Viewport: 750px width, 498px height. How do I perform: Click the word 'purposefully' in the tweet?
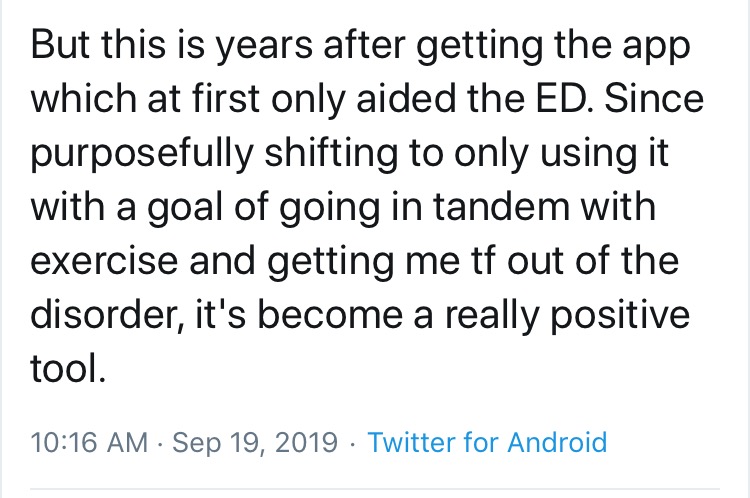pos(142,154)
